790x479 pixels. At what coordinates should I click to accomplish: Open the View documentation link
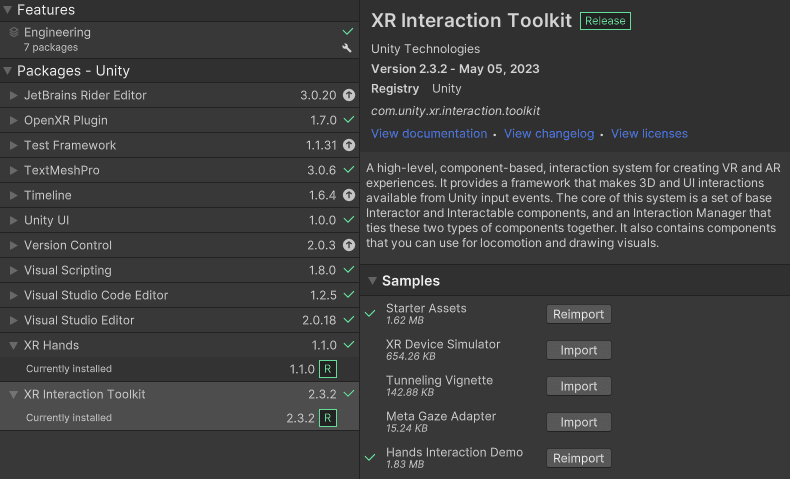[429, 134]
